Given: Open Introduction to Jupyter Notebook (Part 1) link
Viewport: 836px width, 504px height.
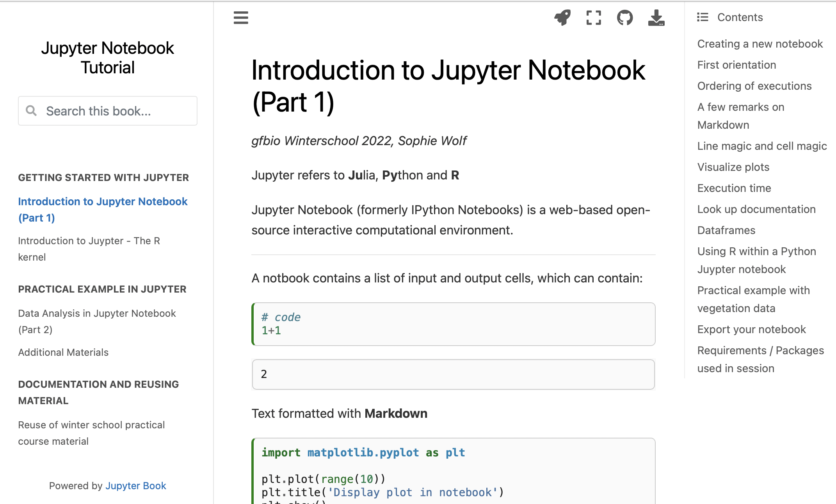Looking at the screenshot, I should [x=103, y=209].
